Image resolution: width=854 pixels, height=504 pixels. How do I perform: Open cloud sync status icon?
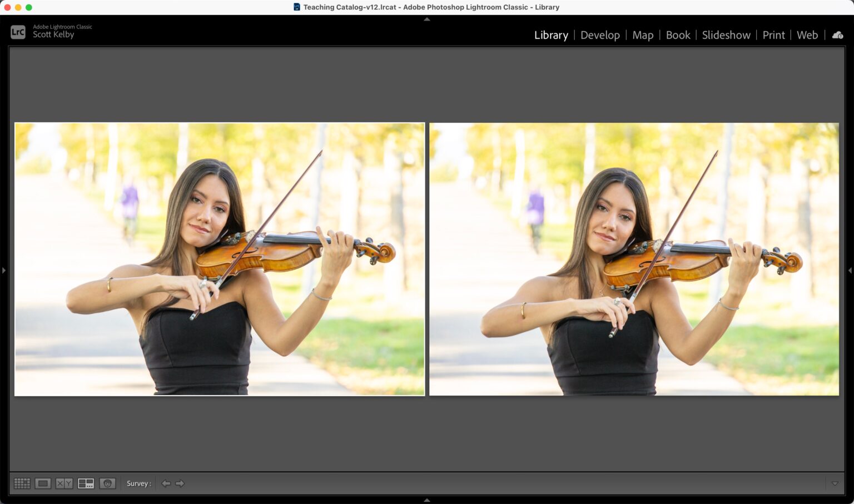[x=837, y=35]
